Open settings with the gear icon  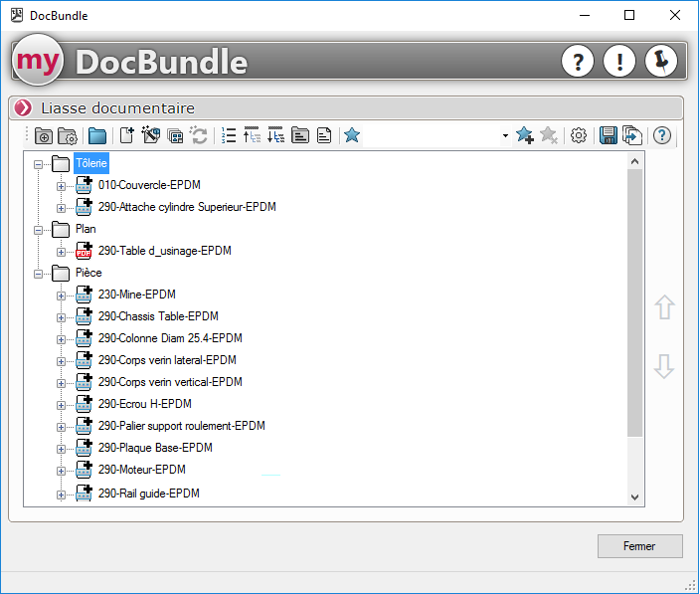[x=579, y=136]
